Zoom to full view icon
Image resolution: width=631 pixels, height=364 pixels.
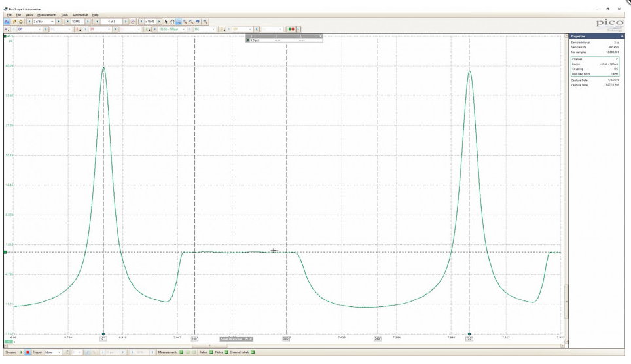tap(206, 22)
